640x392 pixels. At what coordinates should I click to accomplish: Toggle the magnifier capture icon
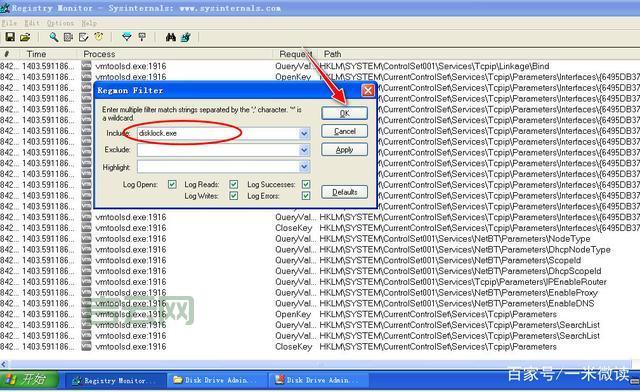click(53, 37)
